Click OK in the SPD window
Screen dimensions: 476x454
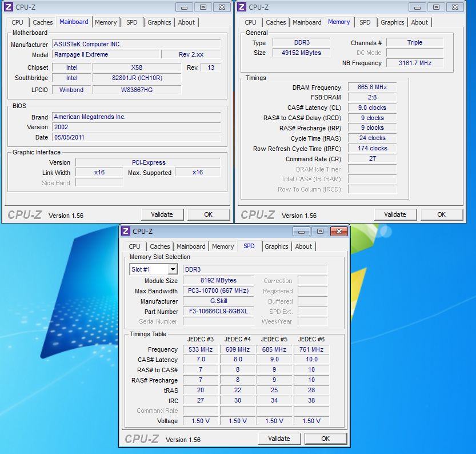click(x=326, y=439)
